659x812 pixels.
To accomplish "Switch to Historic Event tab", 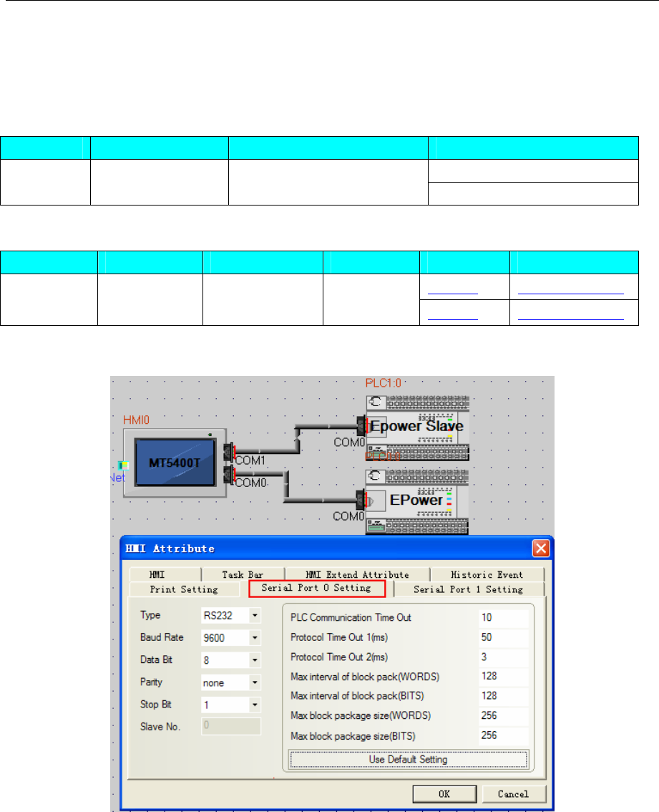I will click(487, 575).
